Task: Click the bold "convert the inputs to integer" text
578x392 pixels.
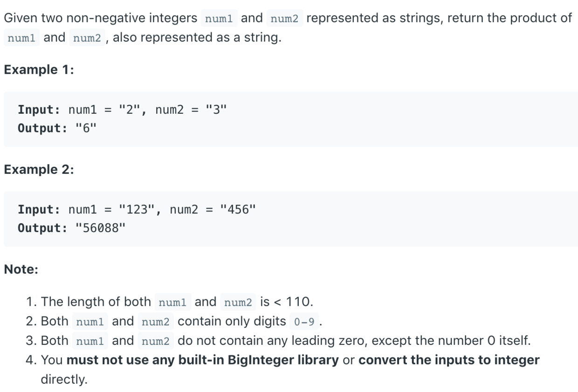Action: pos(449,360)
